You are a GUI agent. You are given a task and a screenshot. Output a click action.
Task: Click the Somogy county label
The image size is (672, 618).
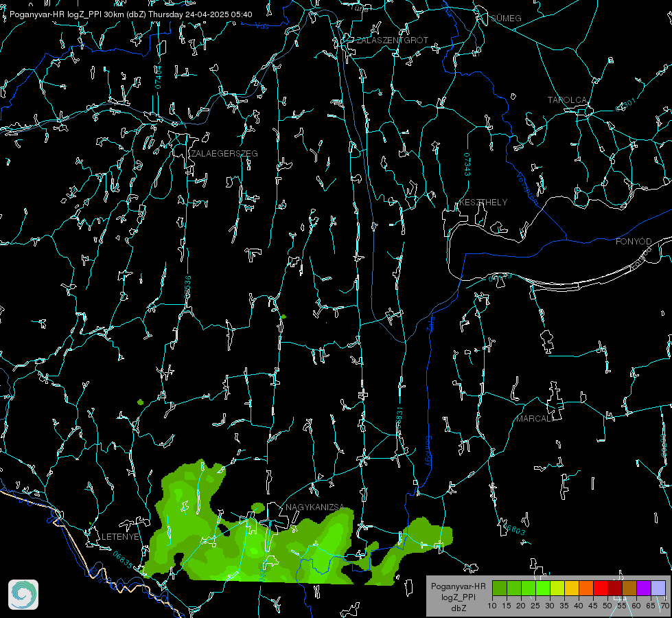click(x=428, y=451)
